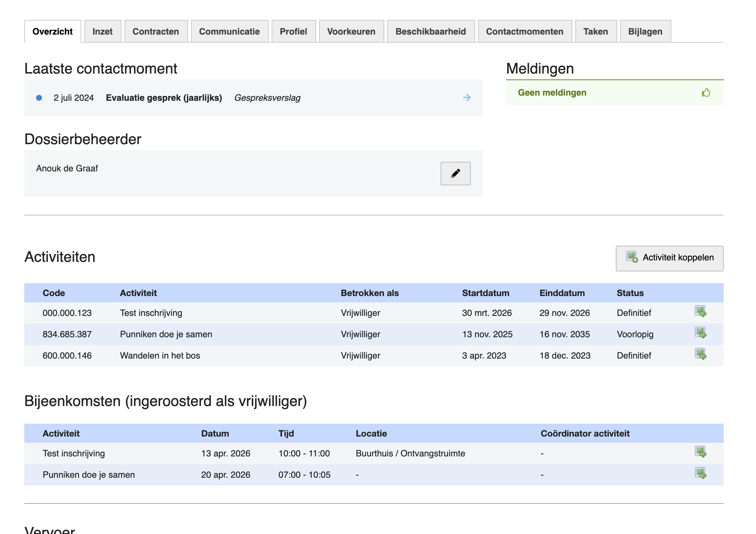Open the Contracten tab
Image resolution: width=756 pixels, height=534 pixels.
(x=156, y=32)
